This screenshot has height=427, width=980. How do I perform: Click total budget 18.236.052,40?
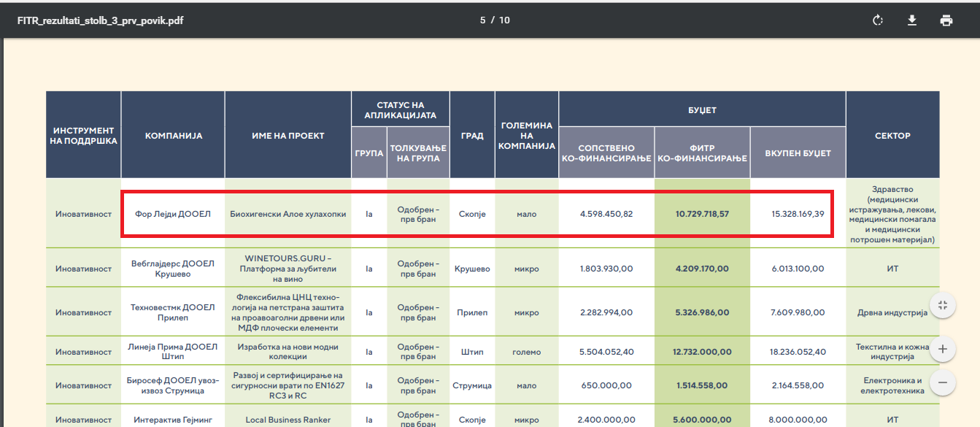coord(798,352)
